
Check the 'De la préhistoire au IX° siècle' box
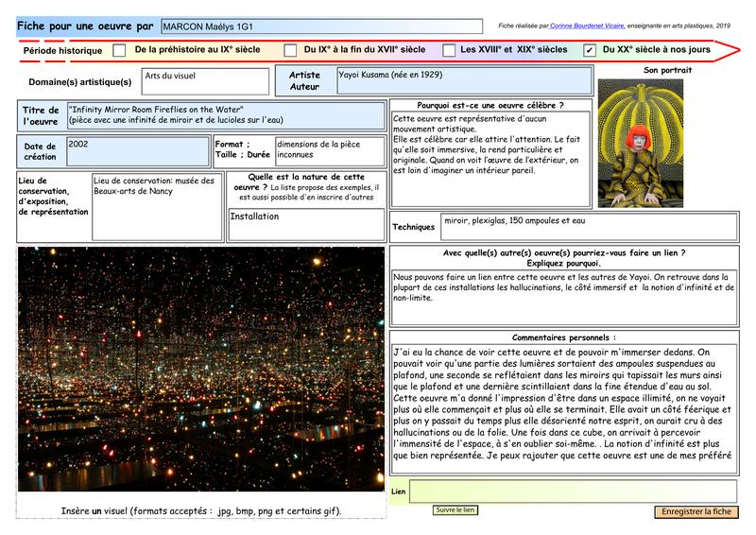(119, 50)
